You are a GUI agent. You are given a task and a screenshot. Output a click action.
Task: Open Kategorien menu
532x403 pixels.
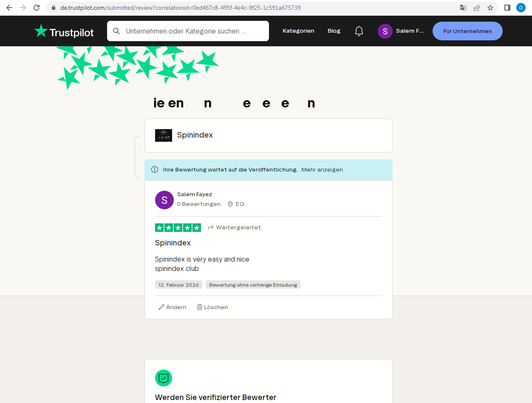pos(298,31)
